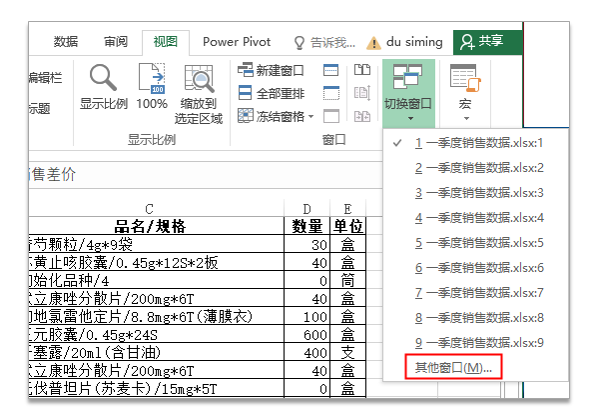Expand the 宏 dropdown arrow
The height and width of the screenshot is (414, 603).
point(466,119)
